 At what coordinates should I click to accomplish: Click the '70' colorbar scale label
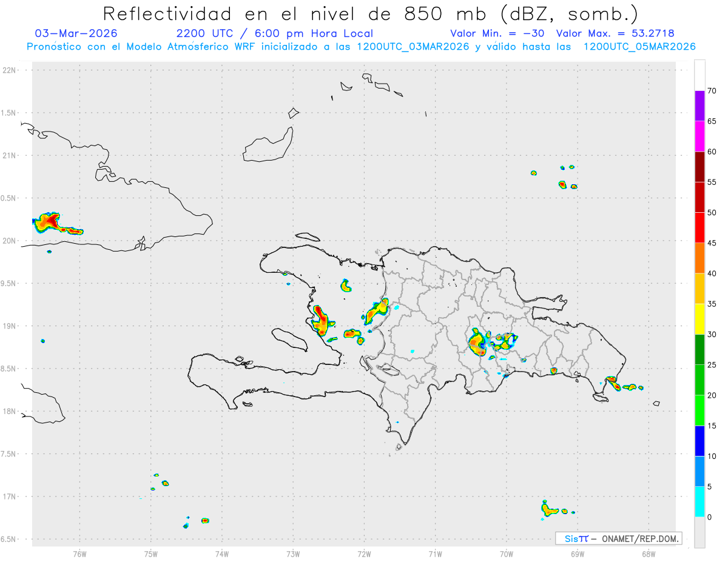[712, 91]
